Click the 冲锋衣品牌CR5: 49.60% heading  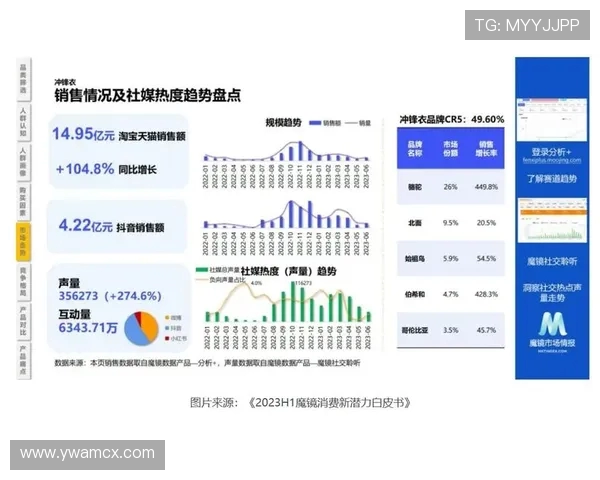click(452, 119)
